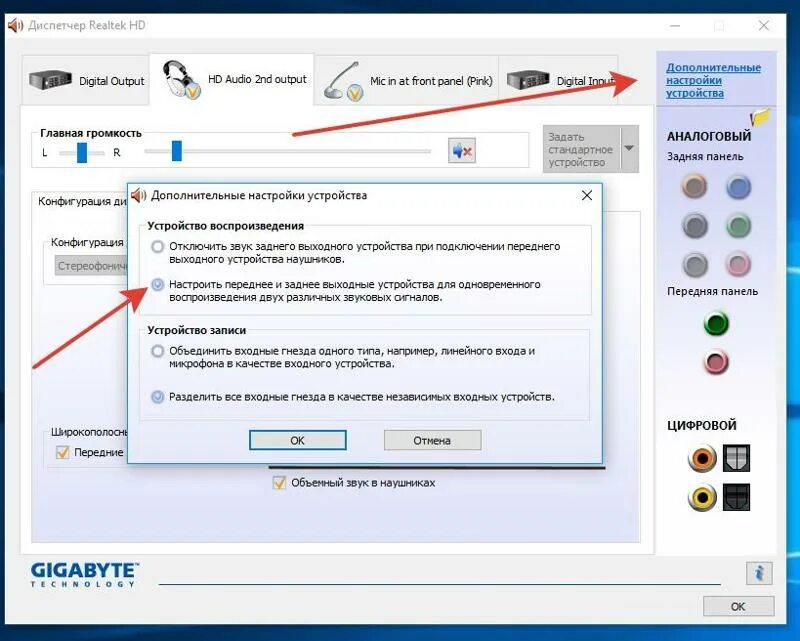Viewport: 800px width, 641px height.
Task: Open Дополнительные настройки устройства link
Action: 713,80
